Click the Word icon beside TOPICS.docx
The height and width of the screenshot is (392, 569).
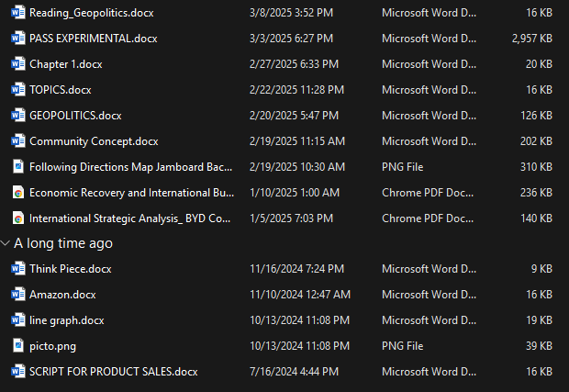click(18, 90)
